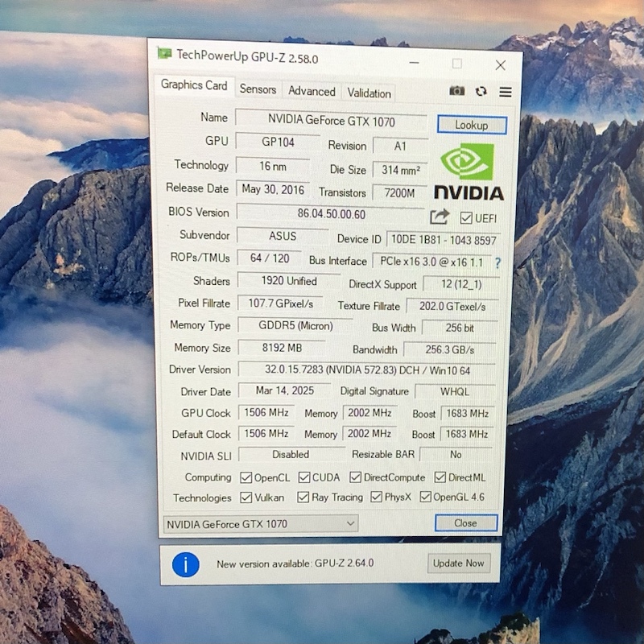The width and height of the screenshot is (644, 644).
Task: Click the text New version available: GPU-Z 2.64.0
Action: [295, 563]
